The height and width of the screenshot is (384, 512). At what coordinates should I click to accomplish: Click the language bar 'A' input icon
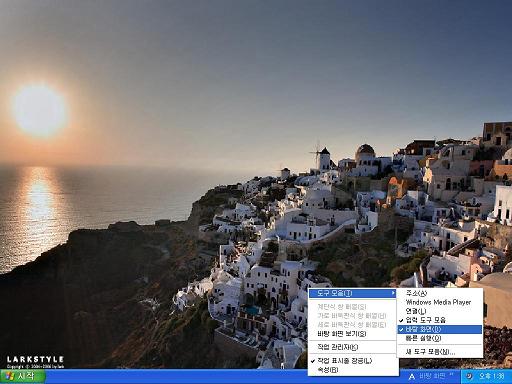pyautogui.click(x=412, y=377)
